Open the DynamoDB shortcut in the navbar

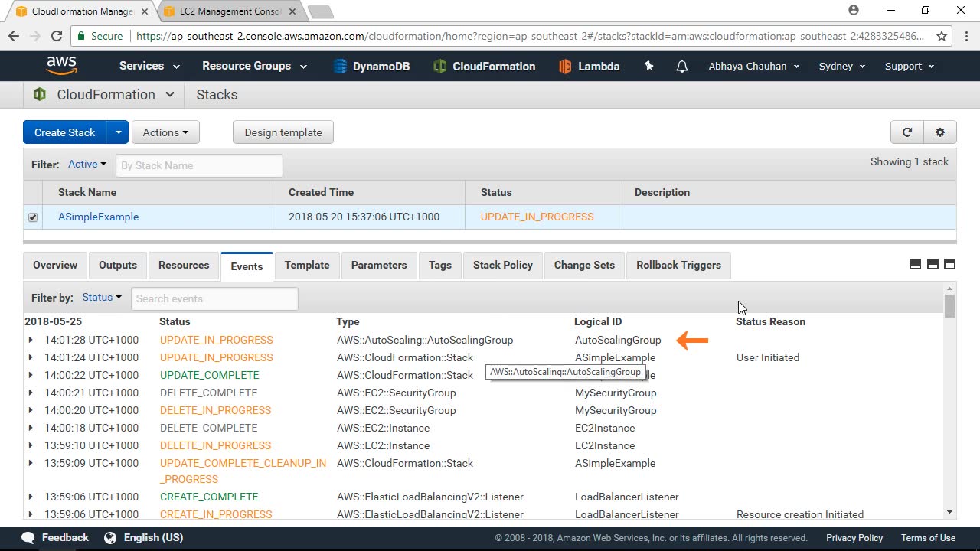372,67
